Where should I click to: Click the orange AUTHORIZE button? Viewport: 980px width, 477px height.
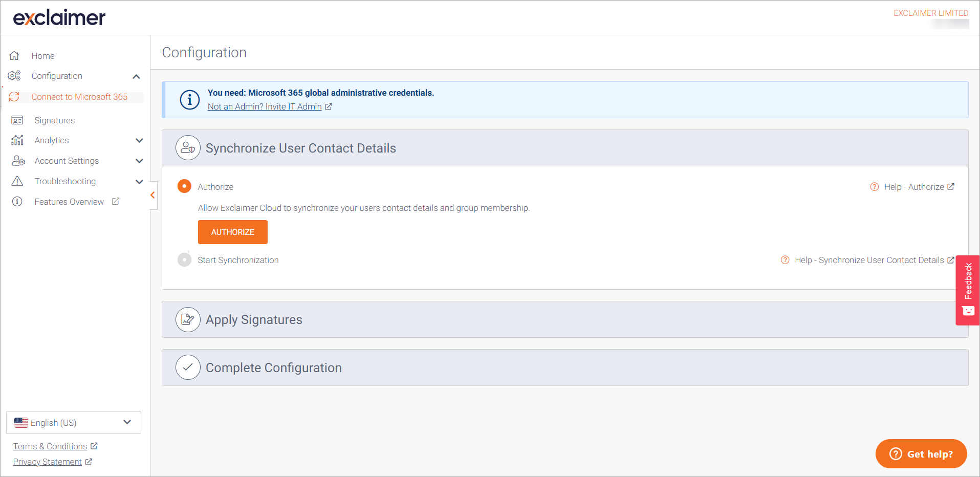(233, 232)
